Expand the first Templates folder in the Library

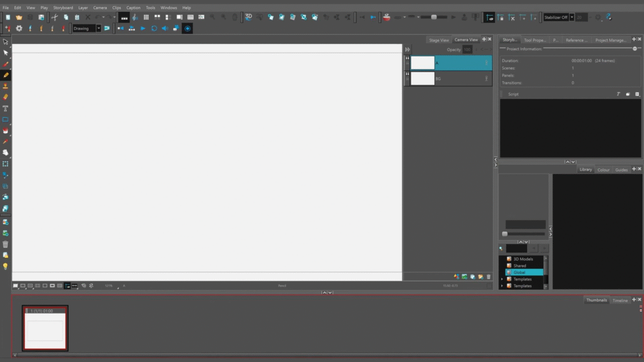[502, 279]
